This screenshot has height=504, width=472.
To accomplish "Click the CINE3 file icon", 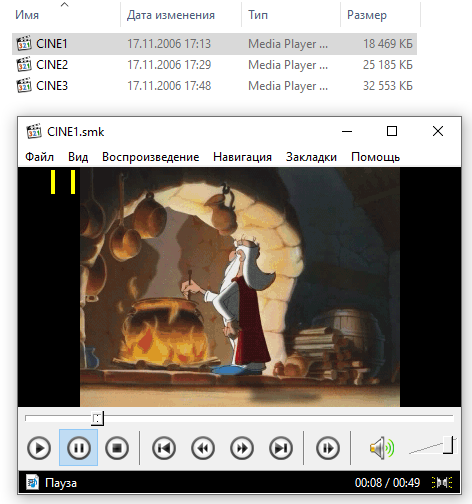I will [24, 85].
